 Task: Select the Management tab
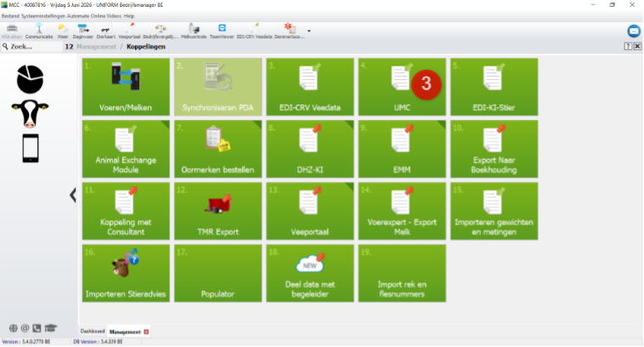[x=125, y=332]
